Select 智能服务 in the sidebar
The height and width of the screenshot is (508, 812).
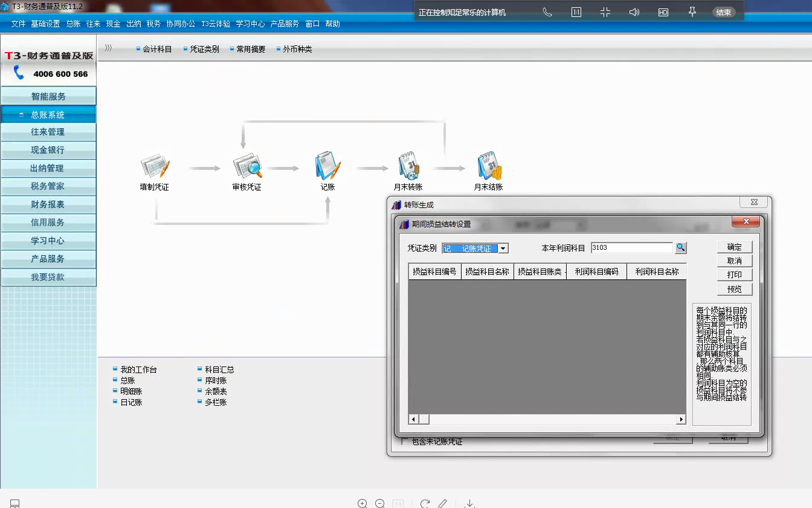tap(48, 96)
